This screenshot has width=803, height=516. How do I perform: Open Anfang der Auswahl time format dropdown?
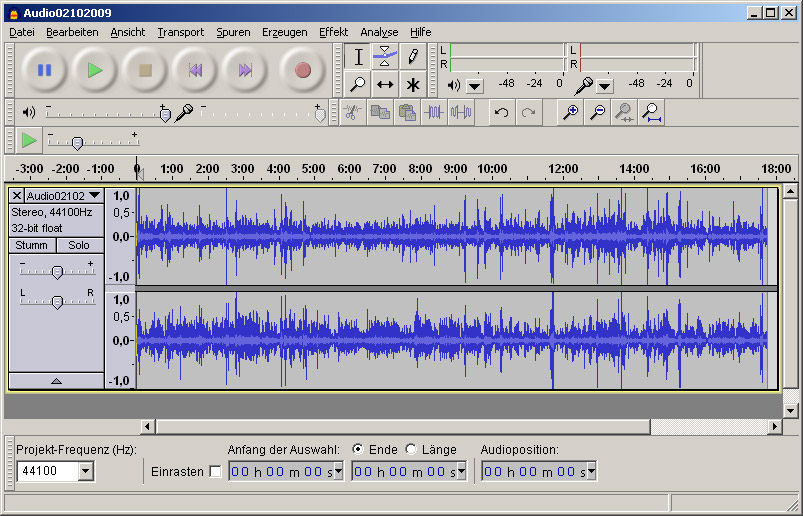pyautogui.click(x=338, y=471)
